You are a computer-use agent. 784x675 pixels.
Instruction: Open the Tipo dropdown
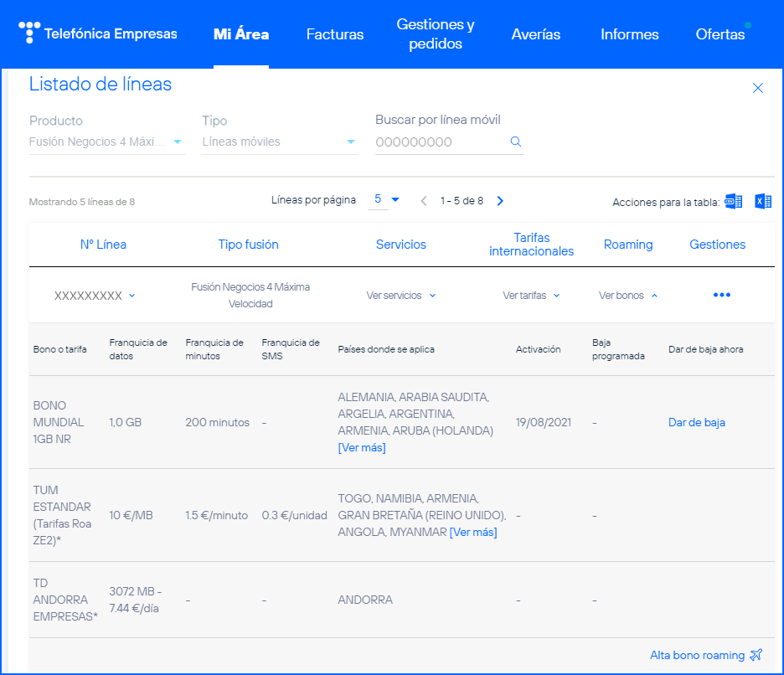pyautogui.click(x=279, y=142)
